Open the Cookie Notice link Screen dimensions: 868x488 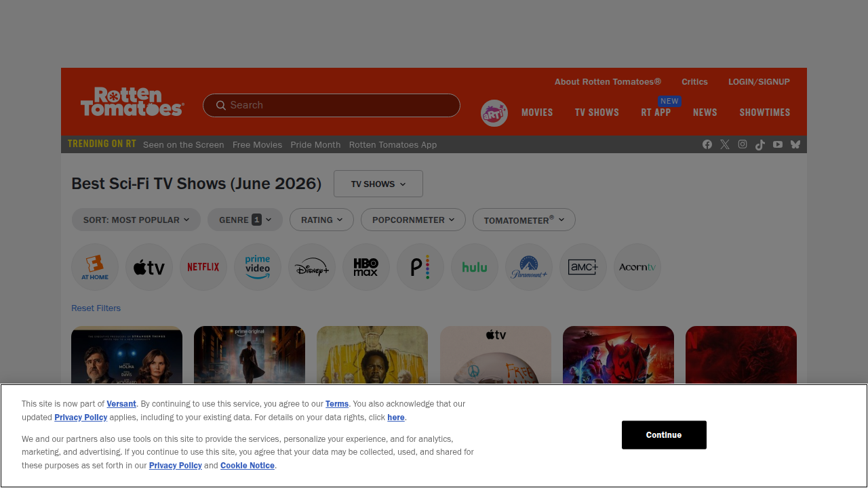pos(248,466)
